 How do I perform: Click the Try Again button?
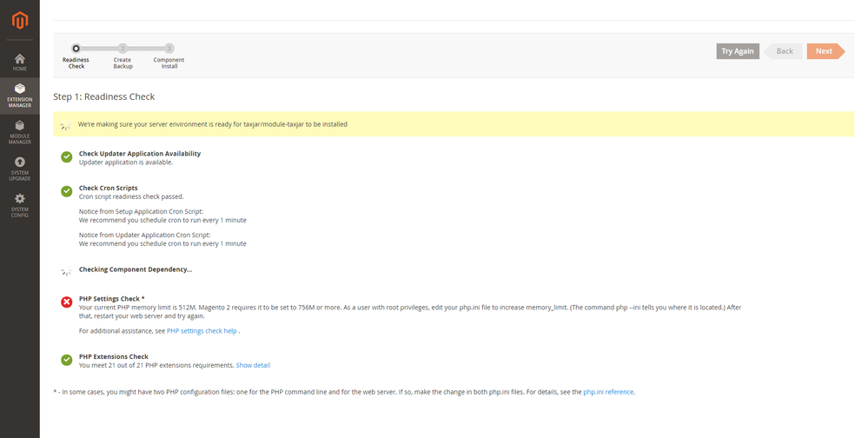[x=738, y=51]
